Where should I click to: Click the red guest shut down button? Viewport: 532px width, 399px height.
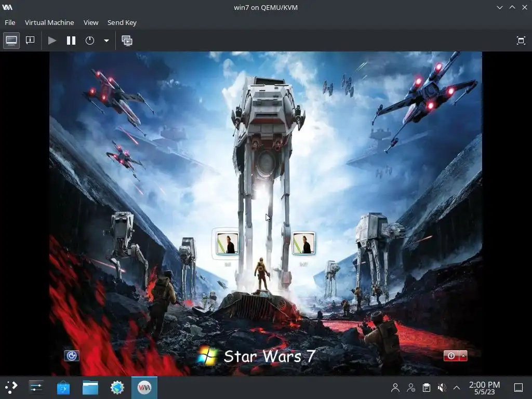point(451,356)
